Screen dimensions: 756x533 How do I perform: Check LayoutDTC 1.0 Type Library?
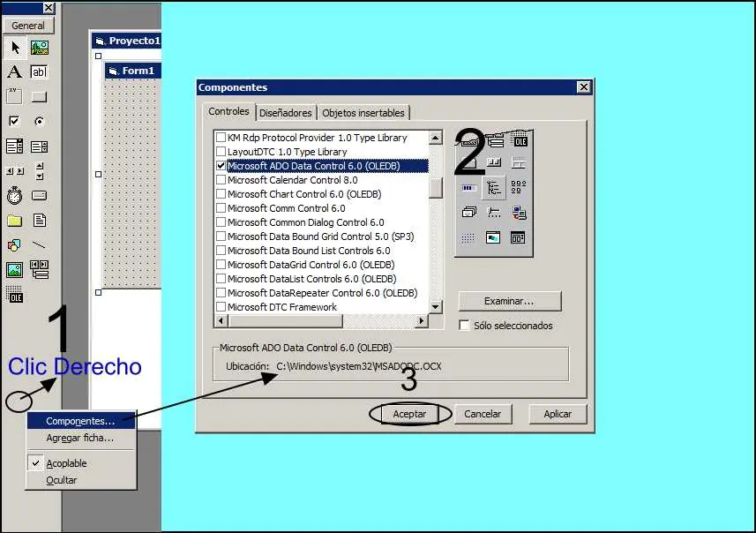point(221,152)
